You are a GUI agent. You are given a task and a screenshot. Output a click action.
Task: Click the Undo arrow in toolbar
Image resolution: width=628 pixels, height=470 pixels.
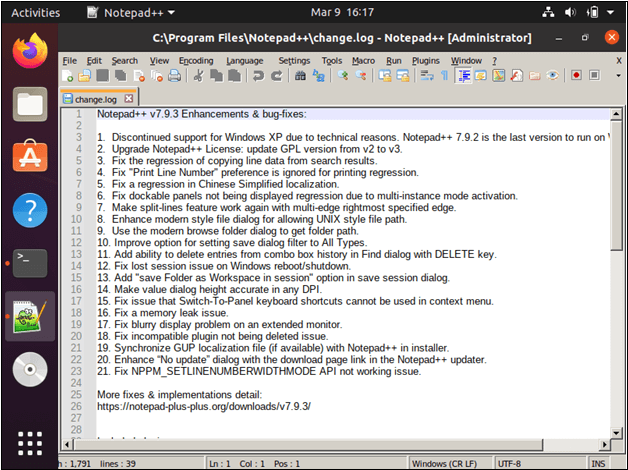tap(259, 76)
